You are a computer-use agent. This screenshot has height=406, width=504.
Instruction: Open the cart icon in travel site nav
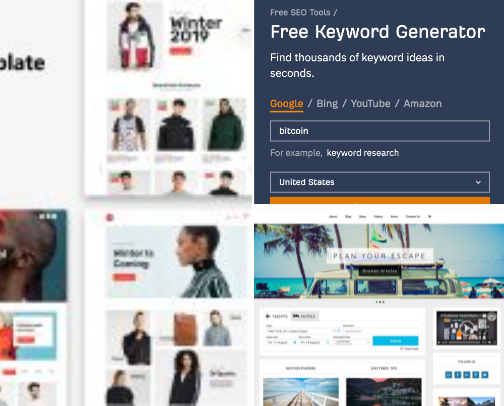point(430,217)
